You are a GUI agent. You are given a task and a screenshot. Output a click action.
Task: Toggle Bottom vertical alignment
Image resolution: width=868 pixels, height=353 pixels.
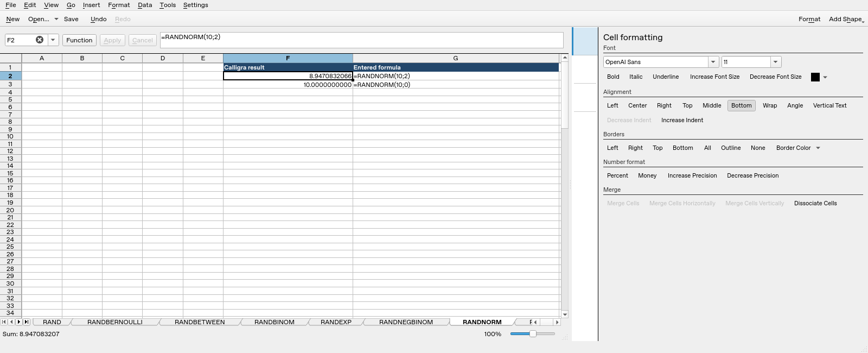741,105
